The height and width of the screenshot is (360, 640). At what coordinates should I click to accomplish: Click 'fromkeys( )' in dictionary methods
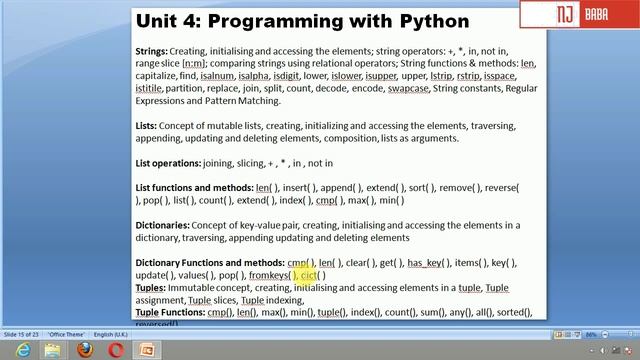[x=273, y=276]
